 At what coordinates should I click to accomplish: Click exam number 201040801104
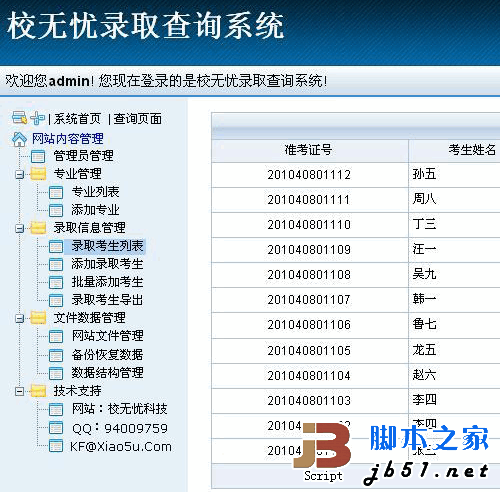[309, 376]
